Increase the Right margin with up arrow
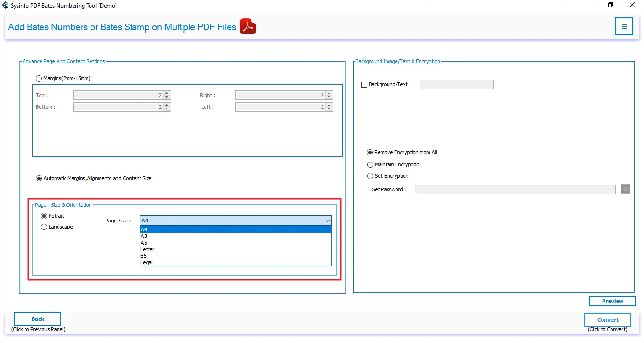The height and width of the screenshot is (343, 644). [x=329, y=93]
